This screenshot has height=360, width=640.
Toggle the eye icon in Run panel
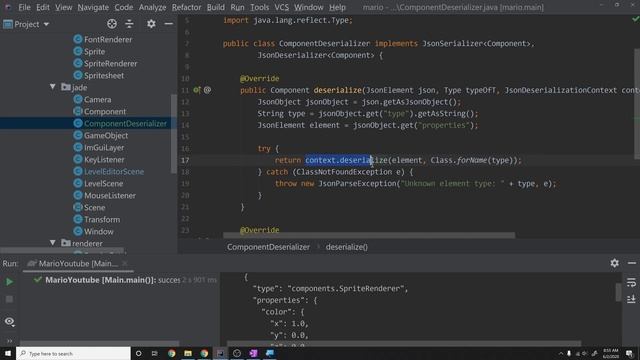click(x=9, y=322)
